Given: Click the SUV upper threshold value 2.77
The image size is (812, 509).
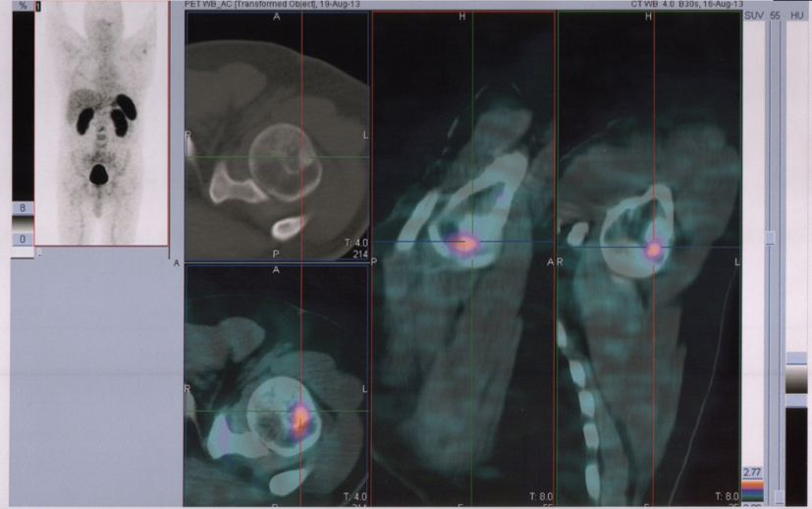Looking at the screenshot, I should (753, 474).
